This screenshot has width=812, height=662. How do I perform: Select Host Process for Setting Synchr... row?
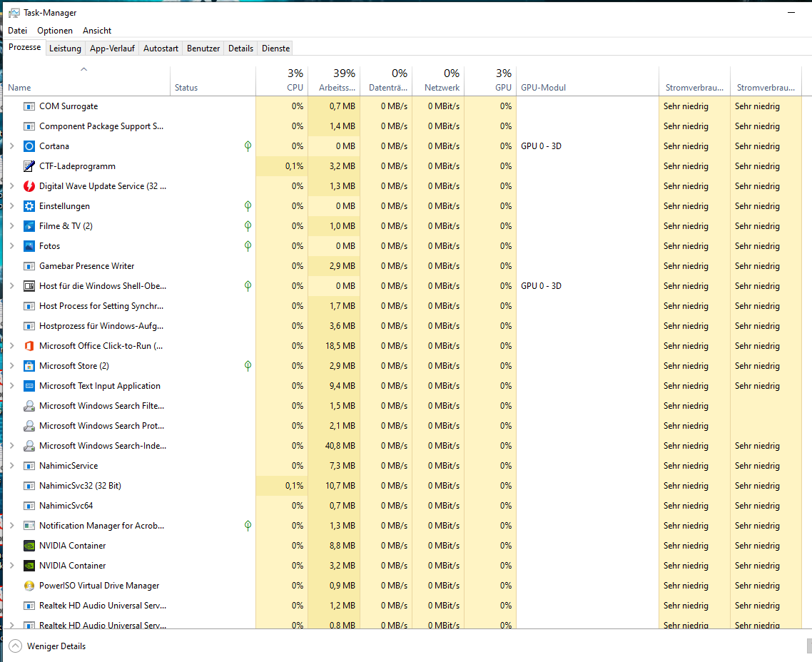point(403,306)
